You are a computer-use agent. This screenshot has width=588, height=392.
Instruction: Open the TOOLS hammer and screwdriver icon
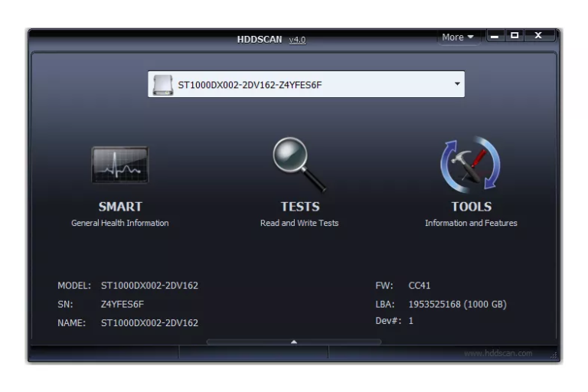tap(470, 165)
